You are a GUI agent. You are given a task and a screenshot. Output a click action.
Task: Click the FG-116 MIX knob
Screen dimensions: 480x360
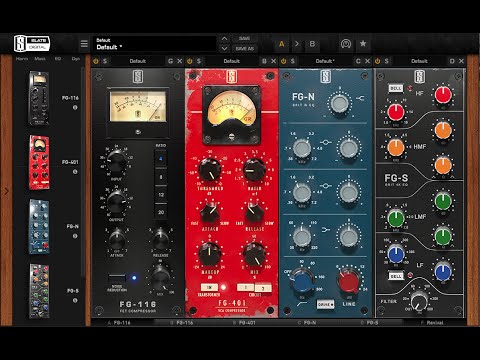[x=161, y=278]
